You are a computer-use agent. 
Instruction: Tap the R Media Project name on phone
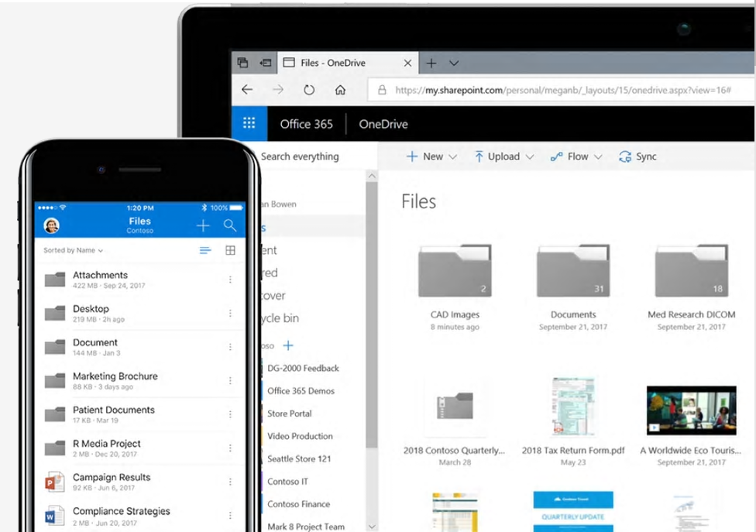coord(107,444)
